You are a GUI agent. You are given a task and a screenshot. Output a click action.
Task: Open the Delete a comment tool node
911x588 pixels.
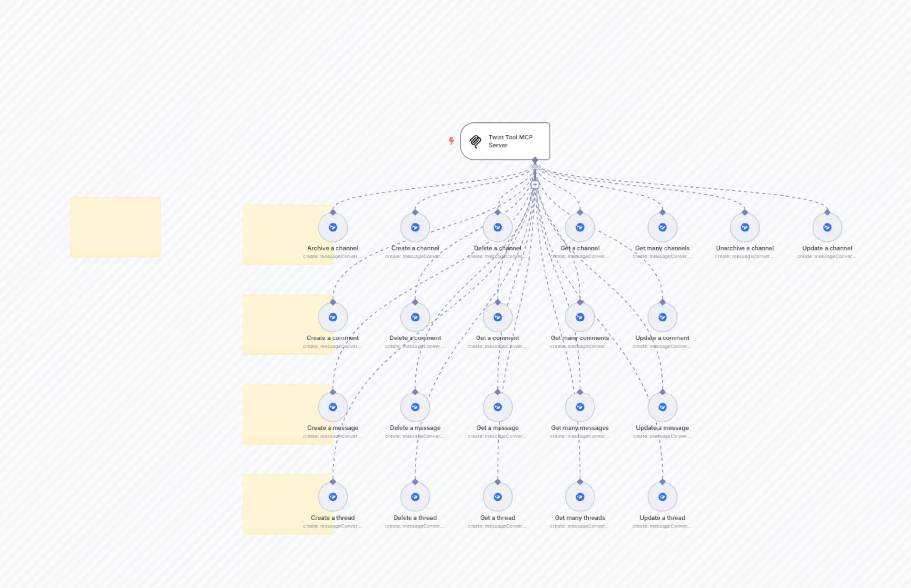pyautogui.click(x=415, y=317)
